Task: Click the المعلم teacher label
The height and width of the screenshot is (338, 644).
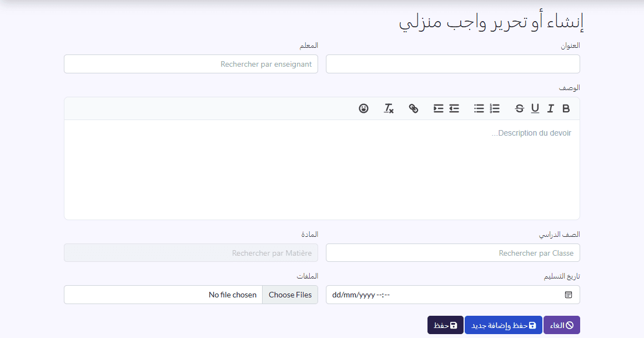Action: (309, 46)
